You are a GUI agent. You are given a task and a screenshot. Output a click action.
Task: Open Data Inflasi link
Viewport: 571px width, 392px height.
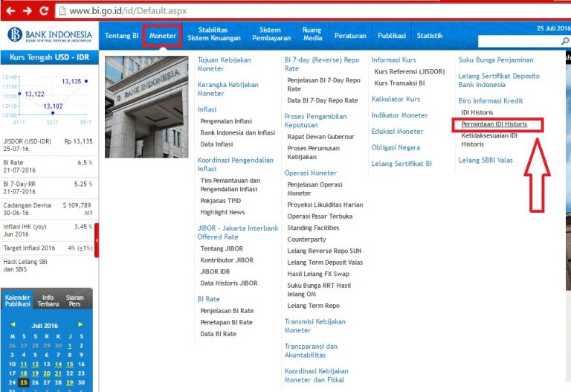216,144
